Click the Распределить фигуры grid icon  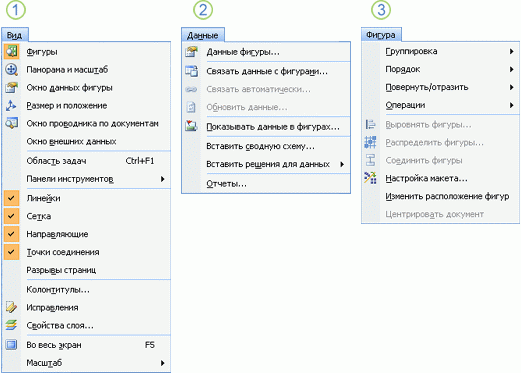(x=371, y=143)
